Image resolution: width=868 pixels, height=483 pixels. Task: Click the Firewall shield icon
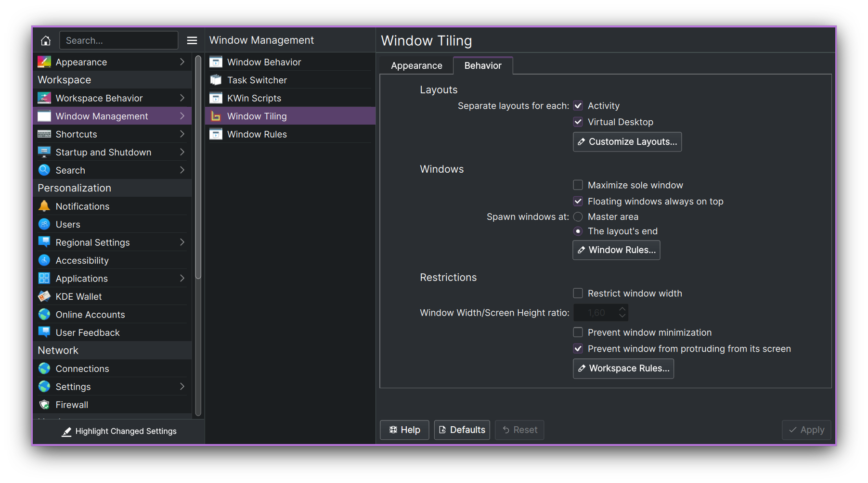[x=44, y=405]
